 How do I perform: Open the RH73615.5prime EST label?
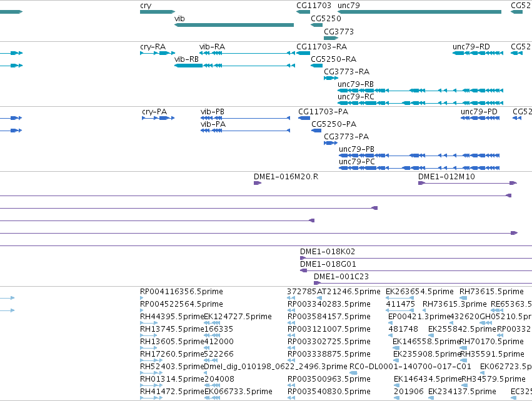[x=491, y=292]
